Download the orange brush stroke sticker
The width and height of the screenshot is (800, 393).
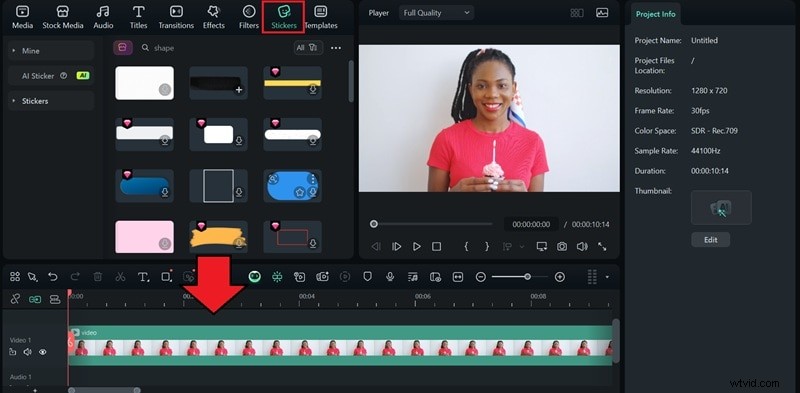tap(239, 243)
